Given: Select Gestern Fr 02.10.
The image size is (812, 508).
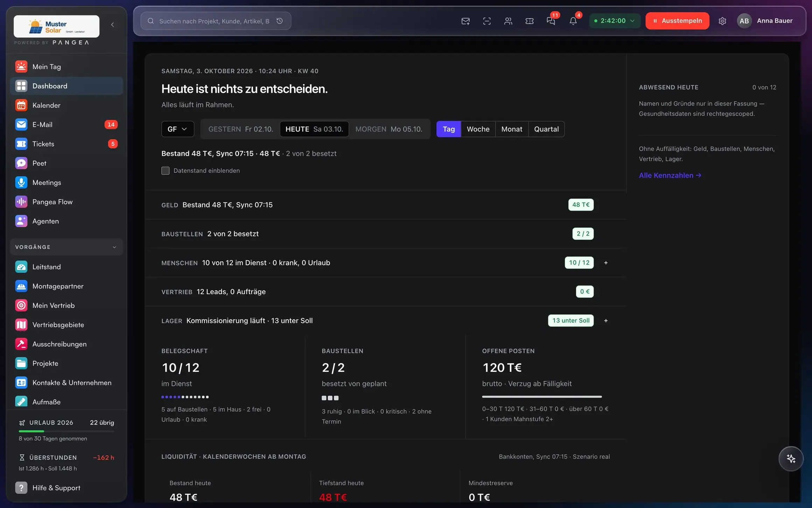Looking at the screenshot, I should pyautogui.click(x=240, y=129).
